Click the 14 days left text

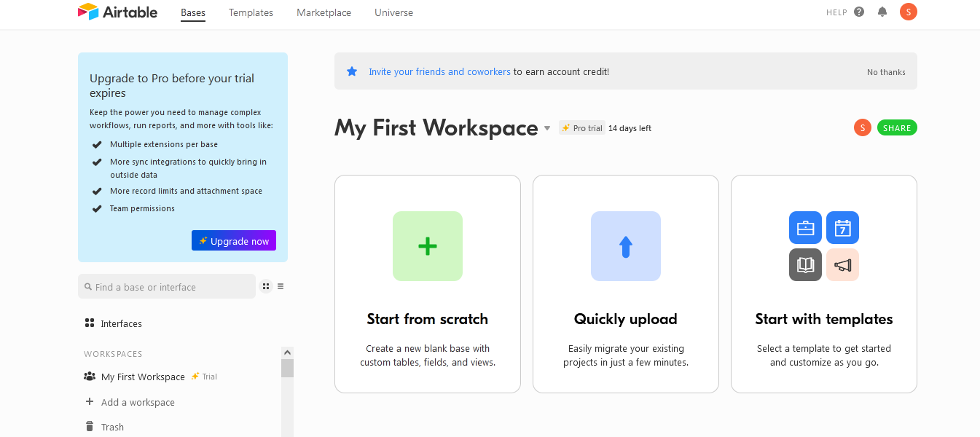click(630, 128)
